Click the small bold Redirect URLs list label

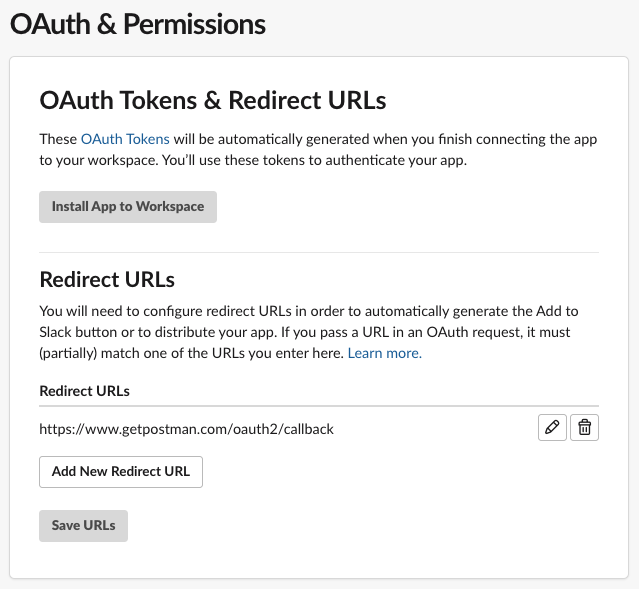84,391
